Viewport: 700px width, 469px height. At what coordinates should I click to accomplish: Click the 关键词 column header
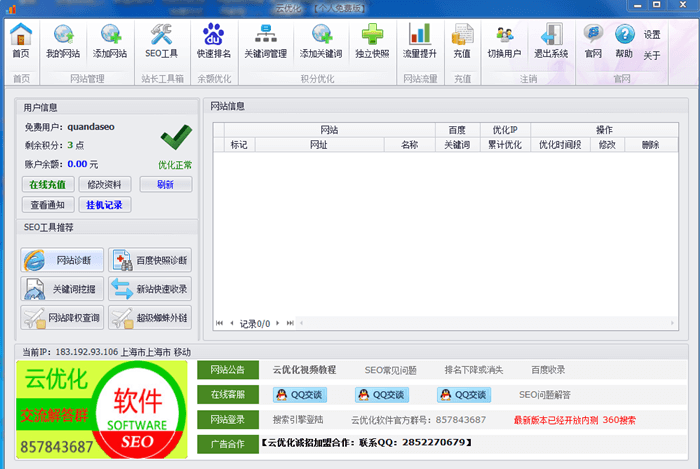[457, 145]
